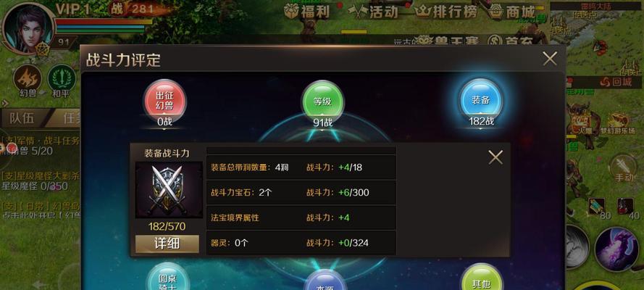This screenshot has width=644, height=290.
Task: Click the 回城 return to city button
Action: tap(616, 82)
